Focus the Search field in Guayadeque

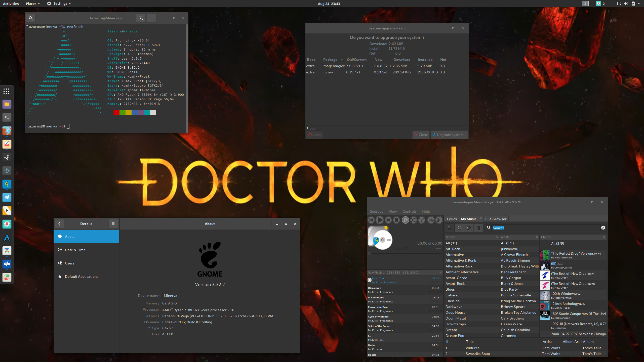[x=546, y=228]
